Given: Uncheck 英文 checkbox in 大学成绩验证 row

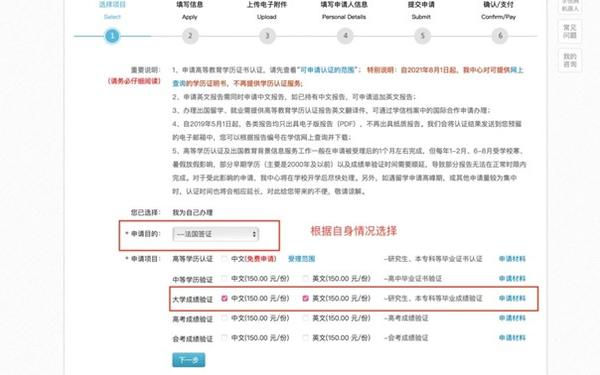Looking at the screenshot, I should click(305, 298).
